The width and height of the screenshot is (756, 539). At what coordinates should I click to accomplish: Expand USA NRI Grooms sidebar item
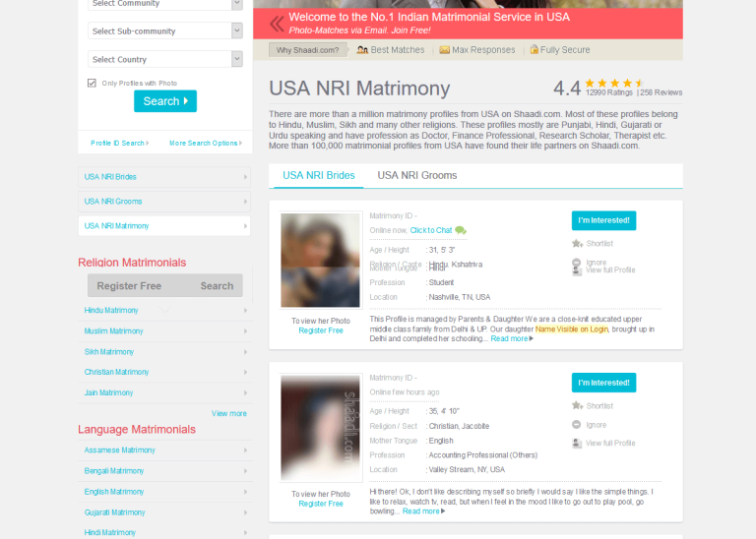164,202
